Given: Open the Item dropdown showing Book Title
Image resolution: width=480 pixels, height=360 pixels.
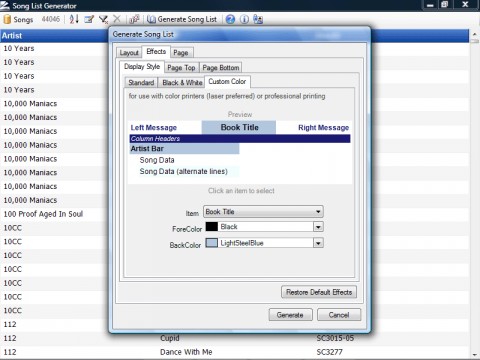Looking at the screenshot, I should (263, 212).
